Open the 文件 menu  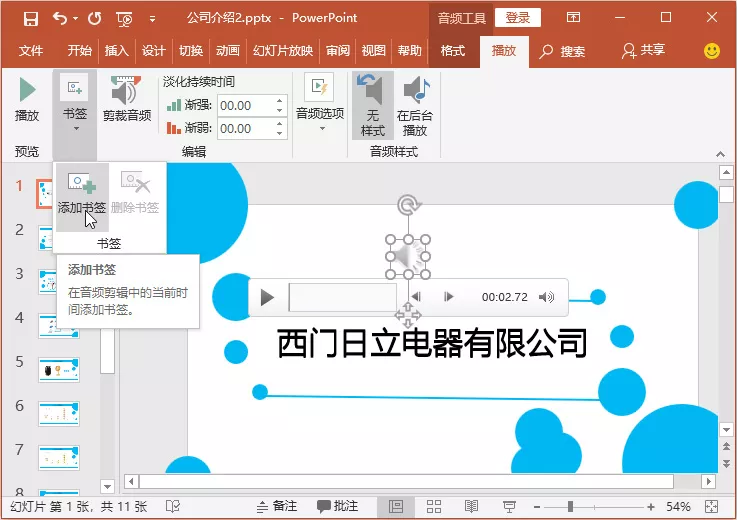[31, 50]
